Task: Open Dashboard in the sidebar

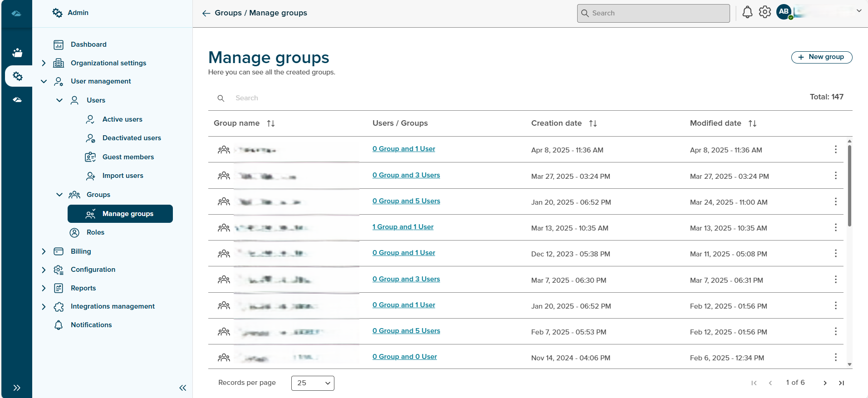Action: (88, 44)
